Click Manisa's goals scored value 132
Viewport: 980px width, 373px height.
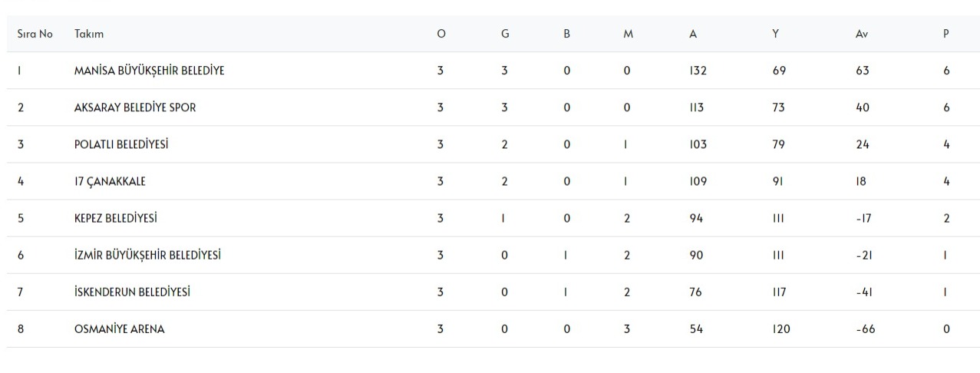pyautogui.click(x=698, y=71)
